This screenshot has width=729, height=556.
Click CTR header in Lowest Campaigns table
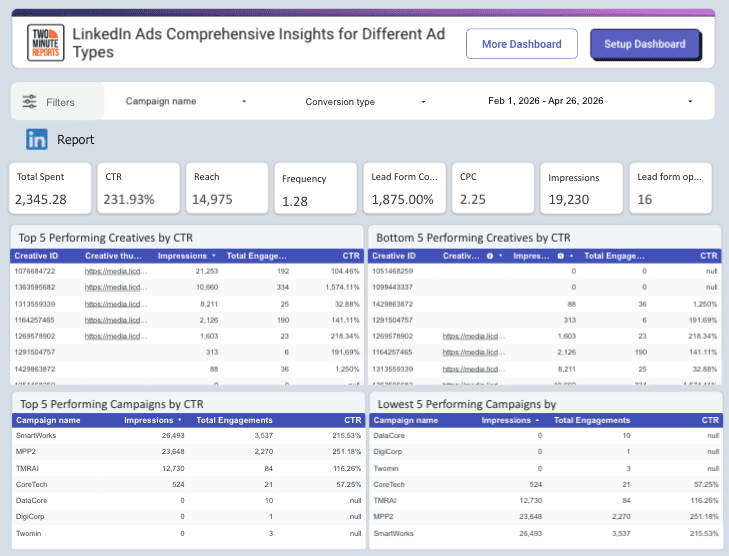click(x=710, y=420)
